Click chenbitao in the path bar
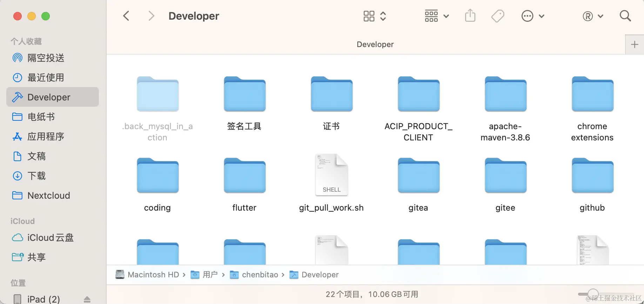This screenshot has width=644, height=304. pyautogui.click(x=254, y=275)
